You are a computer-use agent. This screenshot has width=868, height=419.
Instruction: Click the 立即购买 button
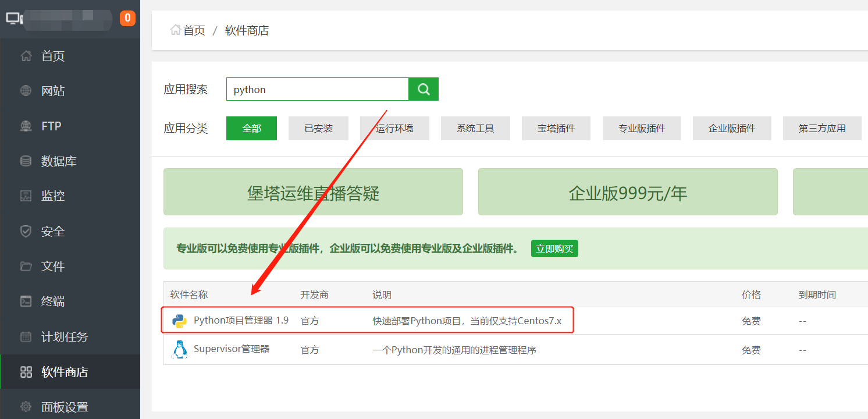554,249
